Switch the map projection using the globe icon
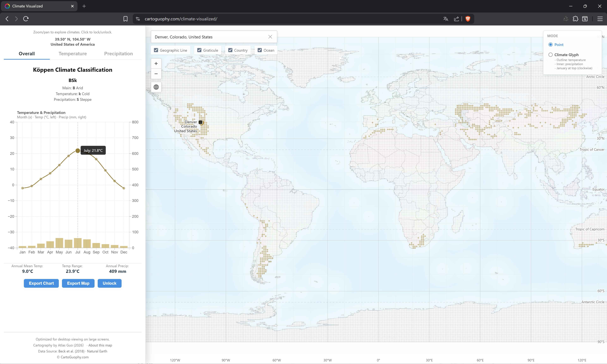The height and width of the screenshot is (364, 607). 156,87
